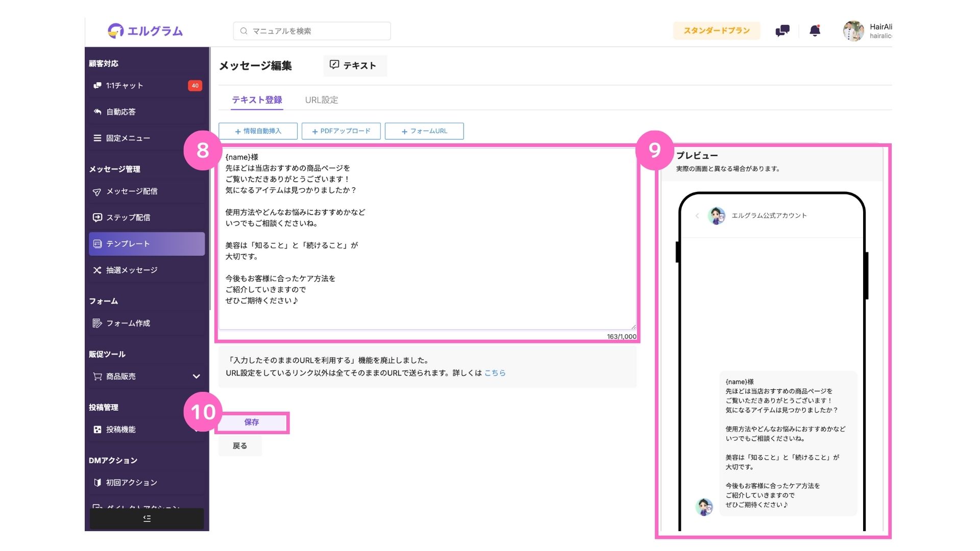Click the エルグラム logo
The image size is (980, 551).
pyautogui.click(x=145, y=31)
